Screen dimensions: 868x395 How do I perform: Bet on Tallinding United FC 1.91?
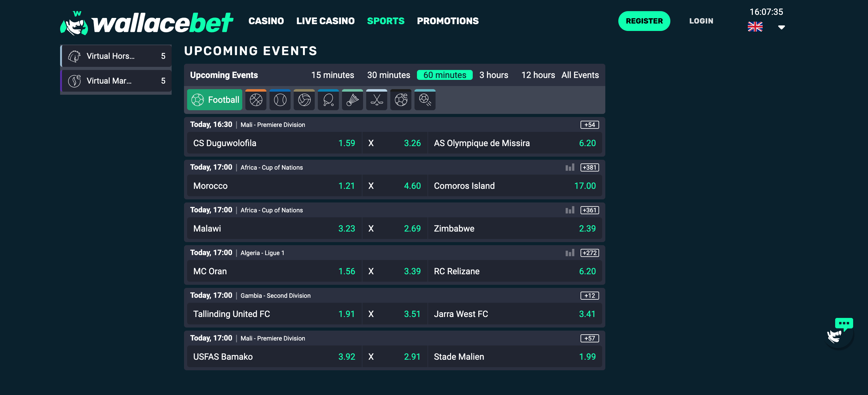tap(274, 314)
